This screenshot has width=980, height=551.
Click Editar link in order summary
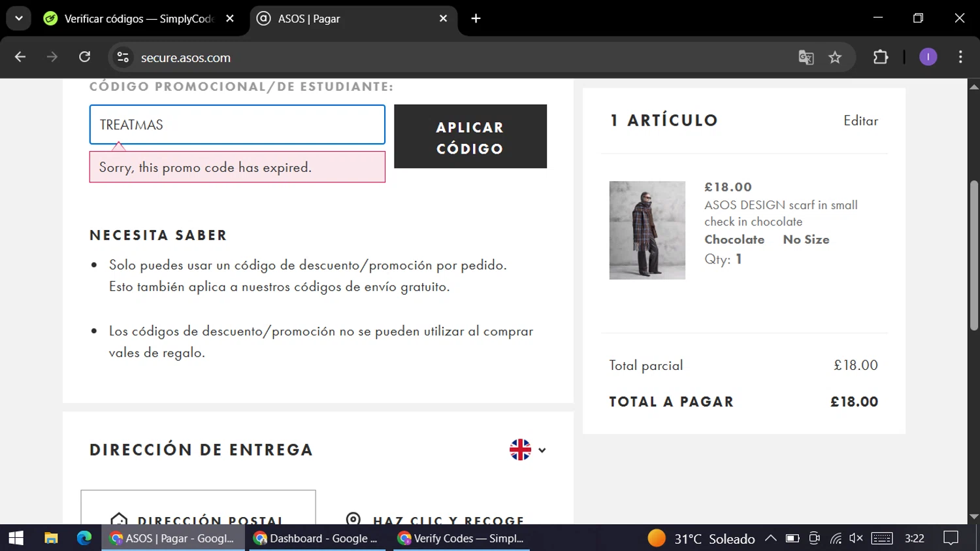[860, 121]
